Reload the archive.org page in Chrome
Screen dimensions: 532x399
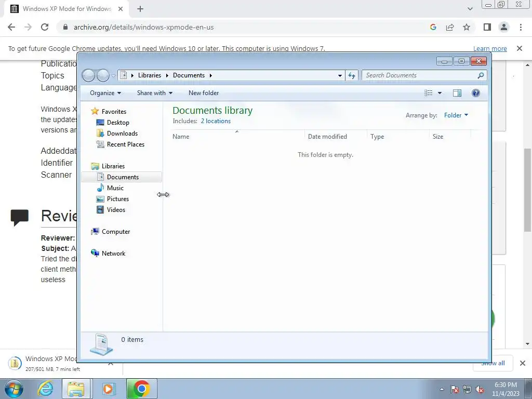coord(45,27)
